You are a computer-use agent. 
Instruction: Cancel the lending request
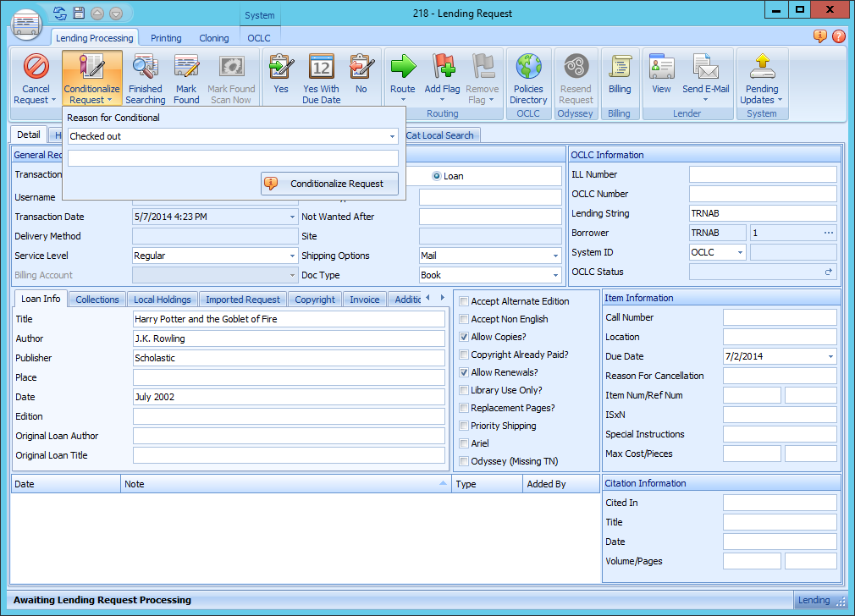coord(35,78)
